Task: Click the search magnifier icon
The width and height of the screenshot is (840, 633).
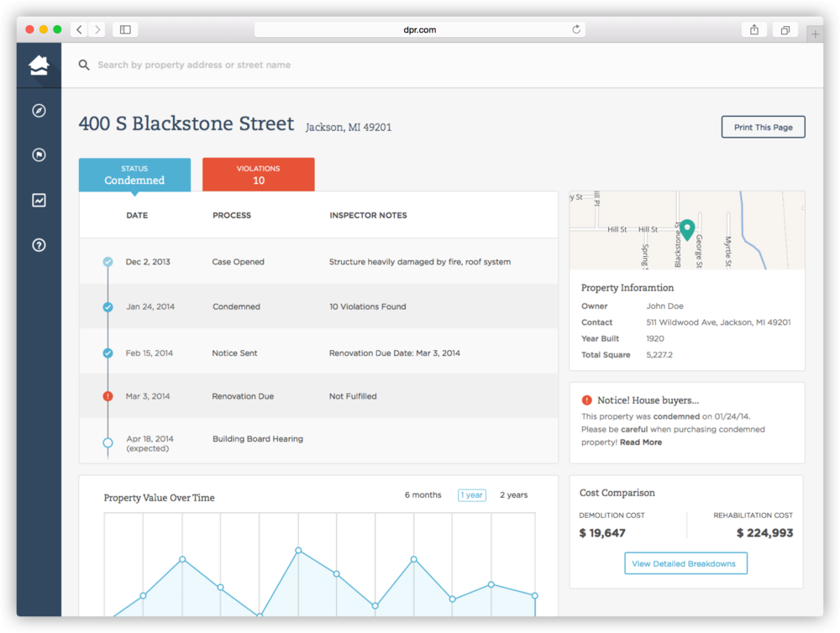Action: (84, 65)
